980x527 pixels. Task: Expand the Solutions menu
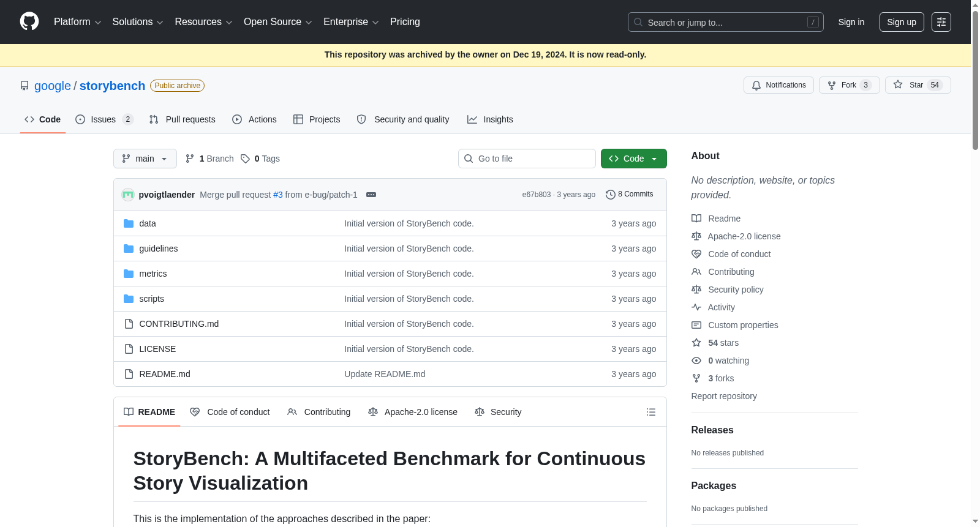pyautogui.click(x=138, y=22)
